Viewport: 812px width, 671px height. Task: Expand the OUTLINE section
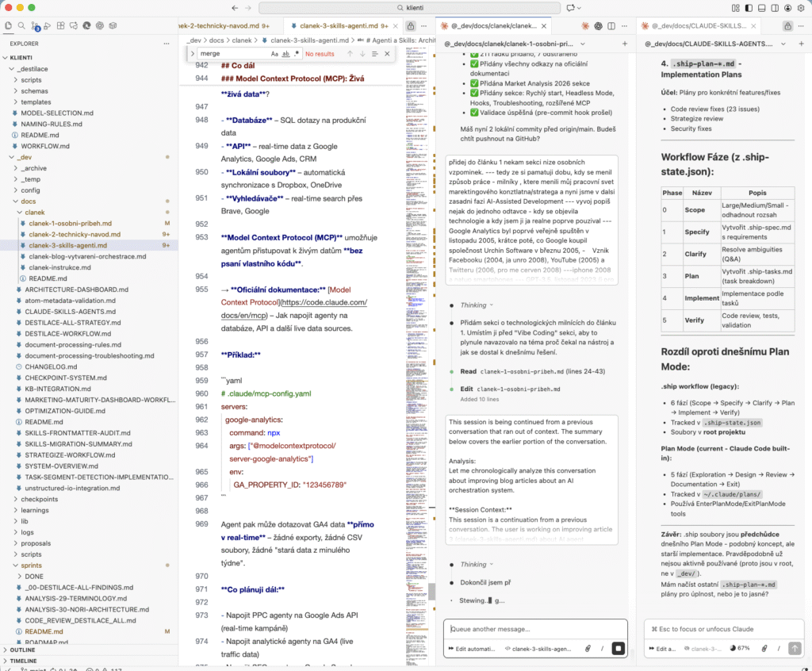point(23,650)
